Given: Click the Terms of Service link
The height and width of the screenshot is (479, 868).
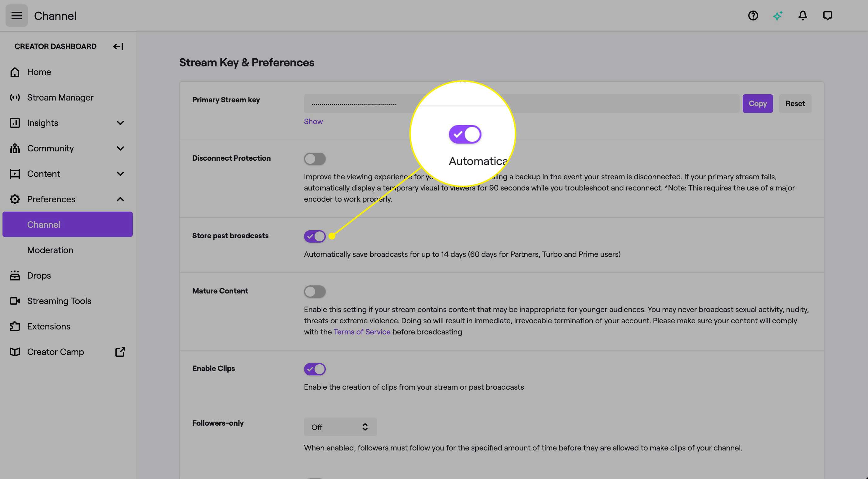Looking at the screenshot, I should tap(361, 332).
